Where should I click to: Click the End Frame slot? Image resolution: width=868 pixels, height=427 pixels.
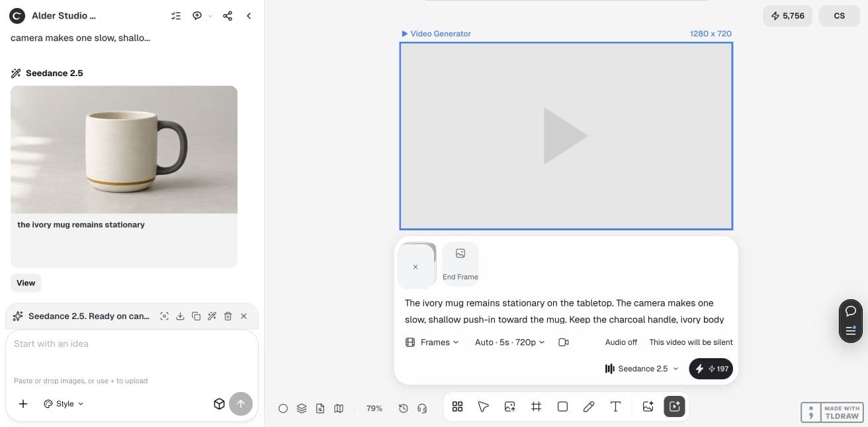pos(460,263)
